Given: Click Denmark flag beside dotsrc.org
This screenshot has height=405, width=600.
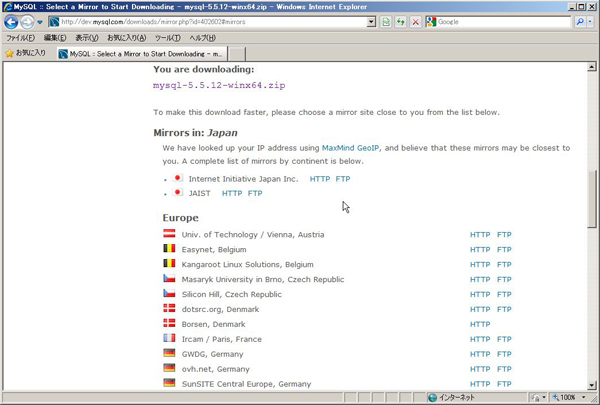Looking at the screenshot, I should [x=169, y=308].
